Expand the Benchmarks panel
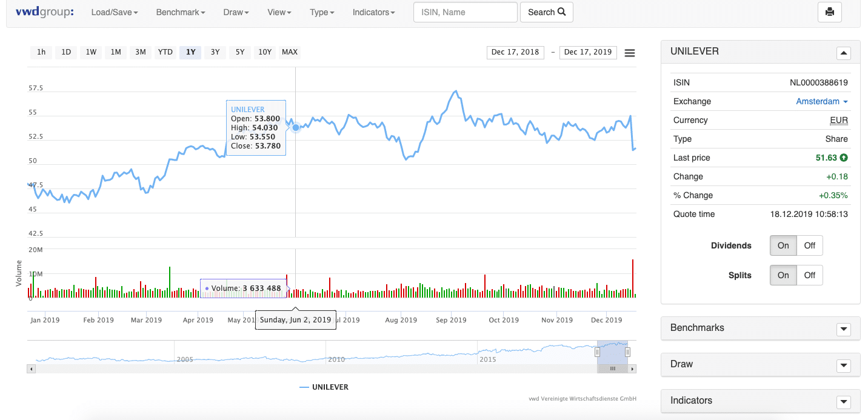Screen dimensions: 868x420 (844, 329)
